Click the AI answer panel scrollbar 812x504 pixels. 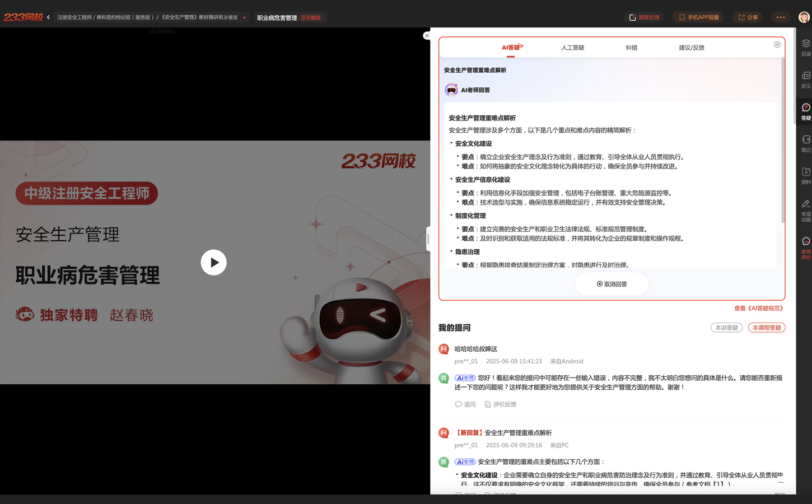tap(782, 140)
